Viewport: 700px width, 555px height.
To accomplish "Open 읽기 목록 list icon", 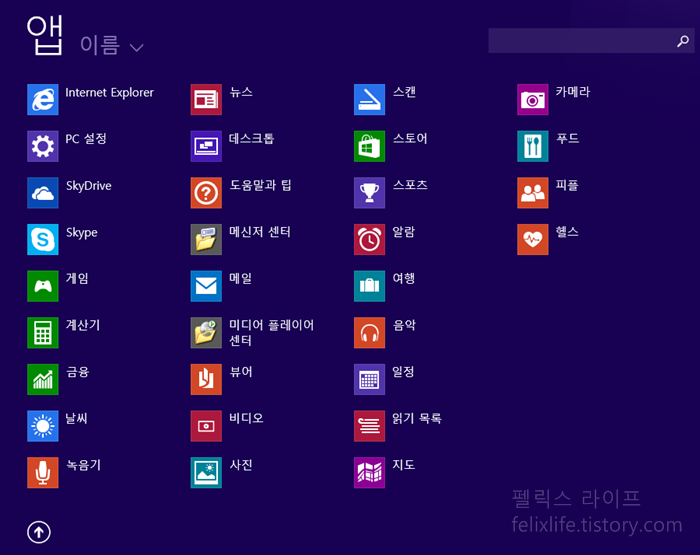I will [369, 426].
